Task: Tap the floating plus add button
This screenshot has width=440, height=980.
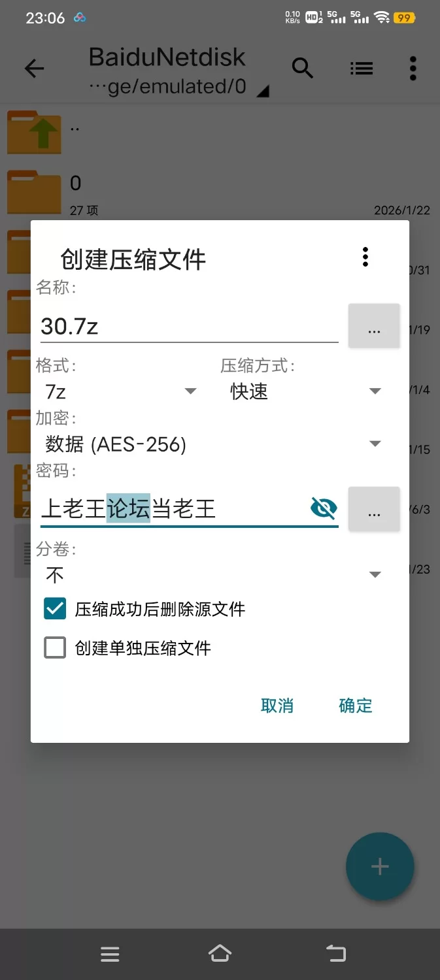Action: tap(380, 866)
